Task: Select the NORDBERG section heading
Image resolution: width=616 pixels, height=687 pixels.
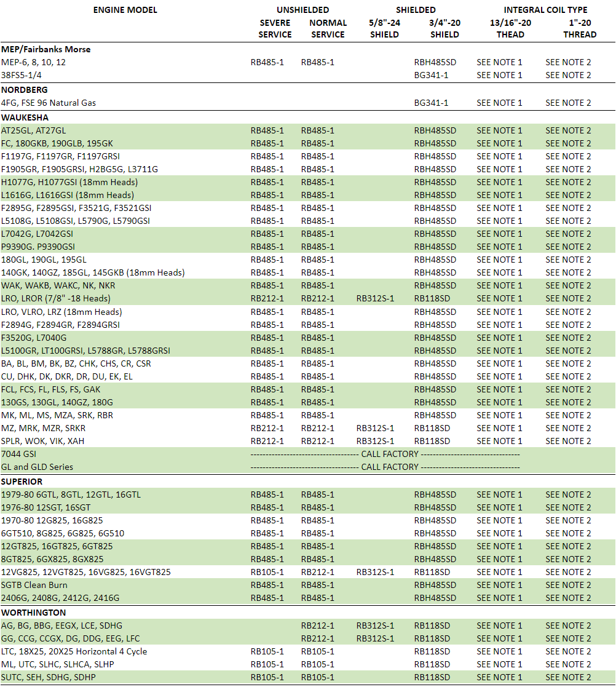Action: click(x=25, y=90)
